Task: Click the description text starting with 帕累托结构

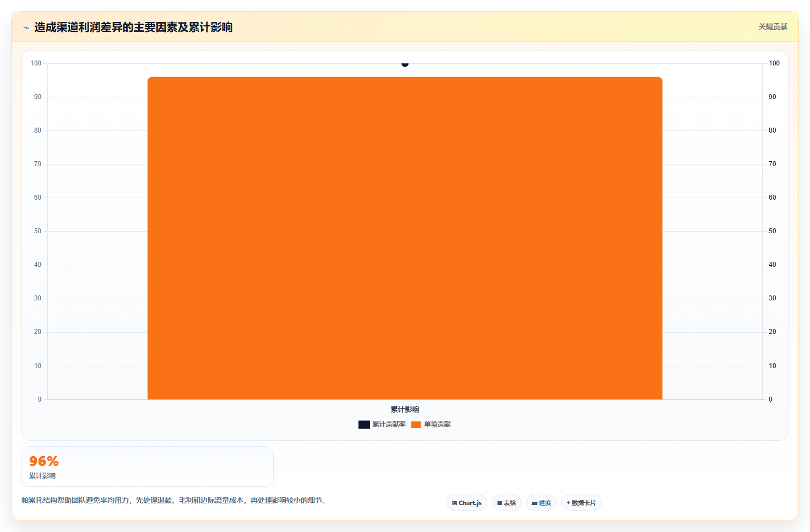Action: (175, 500)
